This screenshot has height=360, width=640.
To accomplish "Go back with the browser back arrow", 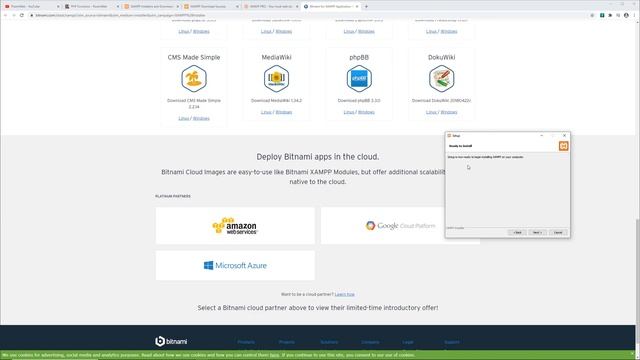I will [x=6, y=15].
